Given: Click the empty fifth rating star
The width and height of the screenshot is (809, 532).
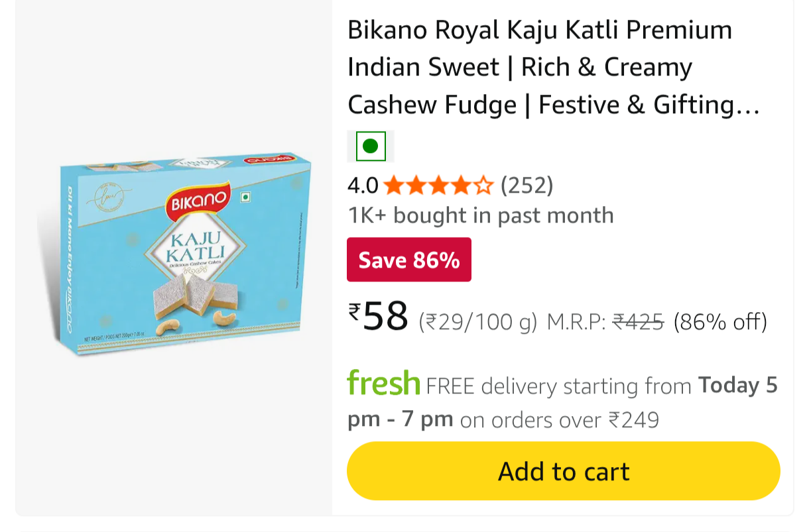Looking at the screenshot, I should [484, 186].
